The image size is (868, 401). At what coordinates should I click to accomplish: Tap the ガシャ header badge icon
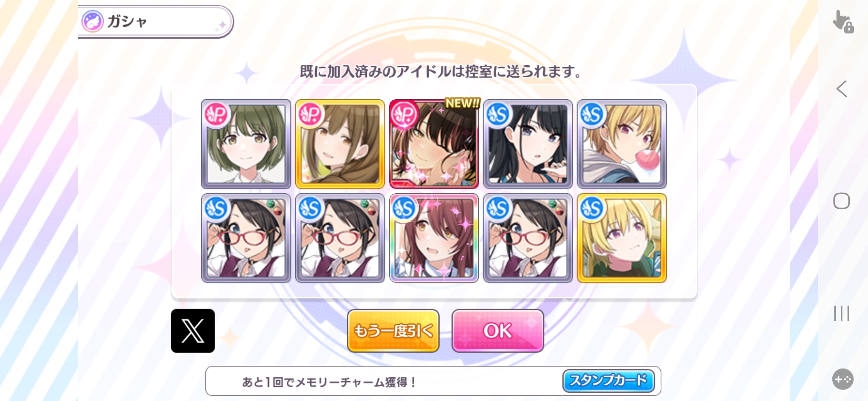(x=92, y=21)
